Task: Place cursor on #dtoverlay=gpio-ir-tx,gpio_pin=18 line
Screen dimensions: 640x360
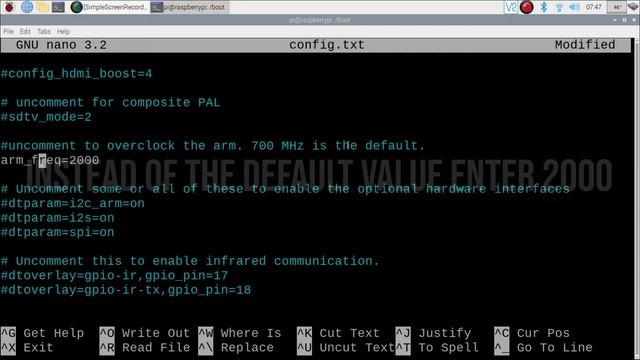Action: click(x=126, y=290)
